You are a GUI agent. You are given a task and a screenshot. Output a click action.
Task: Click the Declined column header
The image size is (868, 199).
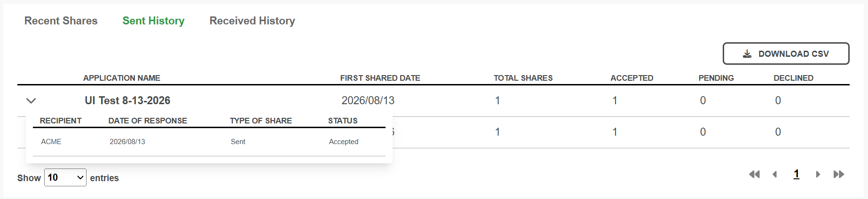(794, 78)
